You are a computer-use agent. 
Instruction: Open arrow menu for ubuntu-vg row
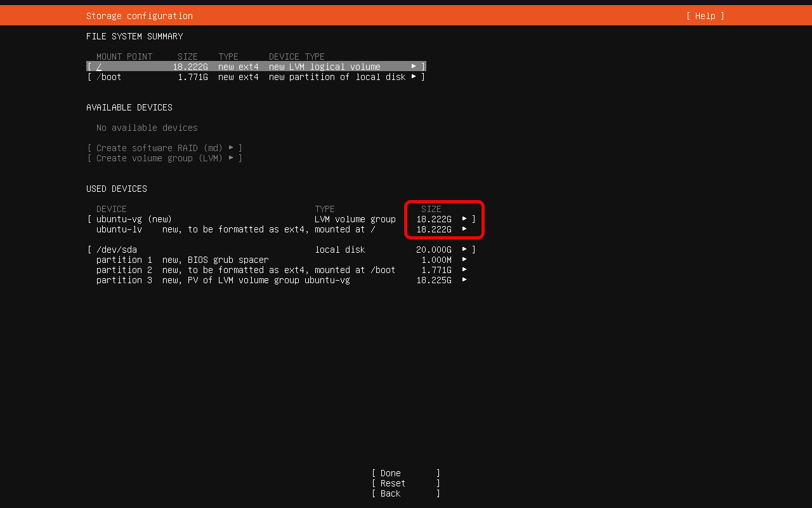(x=464, y=219)
